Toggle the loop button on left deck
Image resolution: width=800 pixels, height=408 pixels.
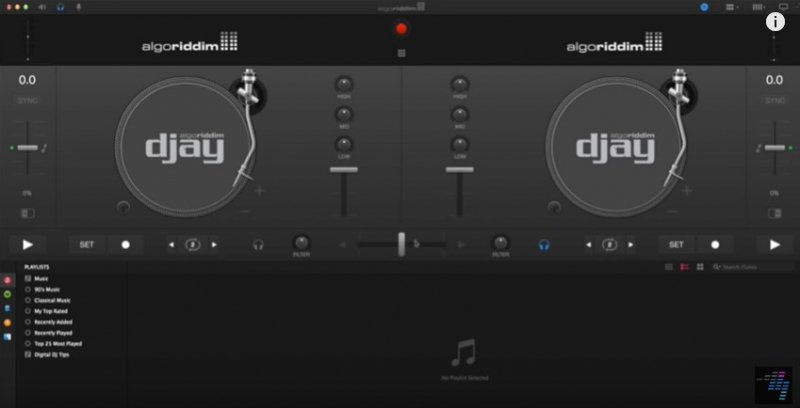(x=192, y=245)
